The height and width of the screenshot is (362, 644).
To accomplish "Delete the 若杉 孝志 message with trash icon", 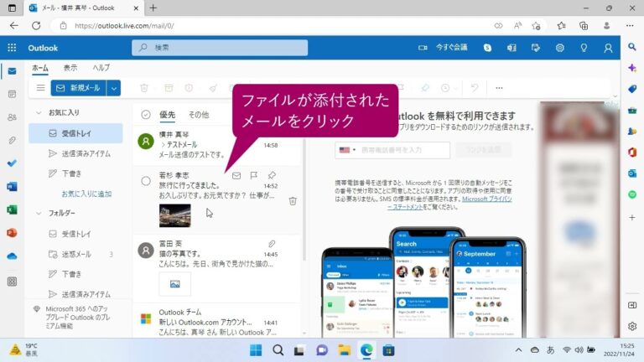I will click(x=293, y=201).
